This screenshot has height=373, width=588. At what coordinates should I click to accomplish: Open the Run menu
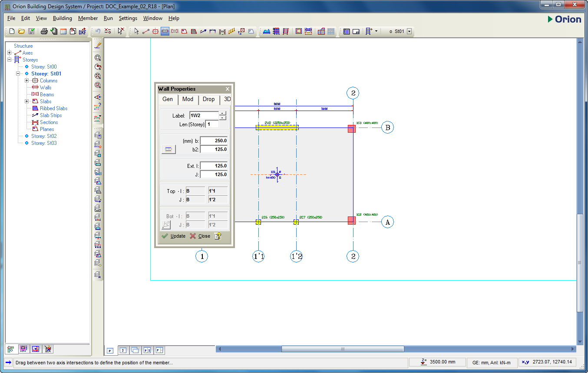pos(108,18)
